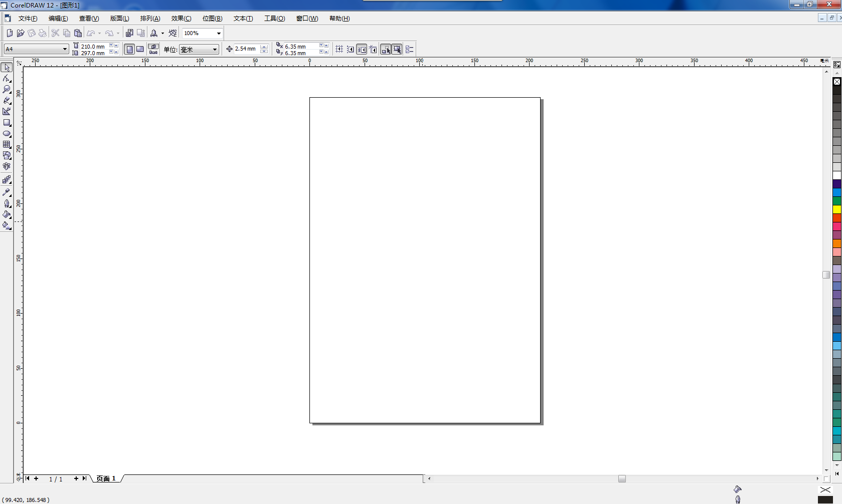Click the Undo button

coord(91,33)
